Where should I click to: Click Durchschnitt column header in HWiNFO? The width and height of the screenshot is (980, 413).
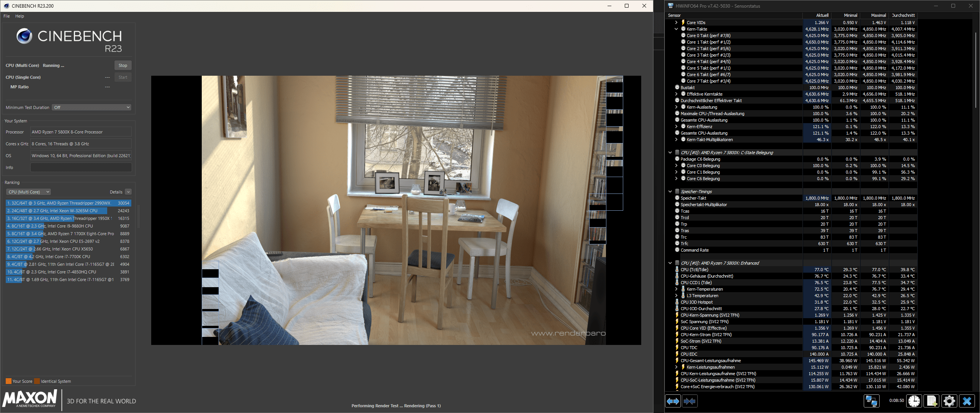coord(903,15)
